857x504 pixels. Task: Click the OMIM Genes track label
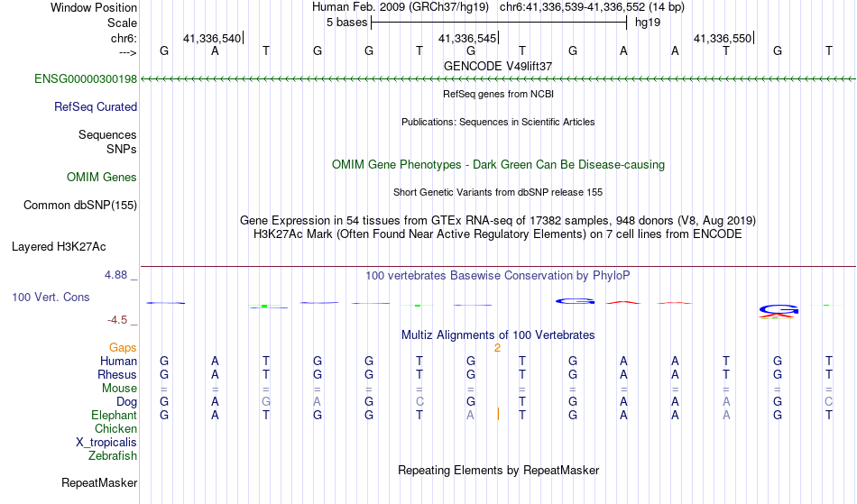[x=101, y=178]
